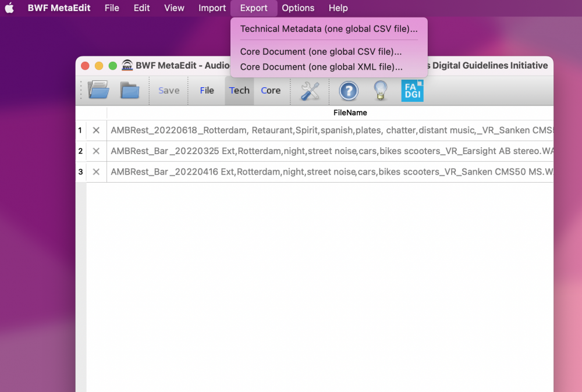
Task: Select the AMBRest_Bar_20220416 file row
Action: pos(331,172)
